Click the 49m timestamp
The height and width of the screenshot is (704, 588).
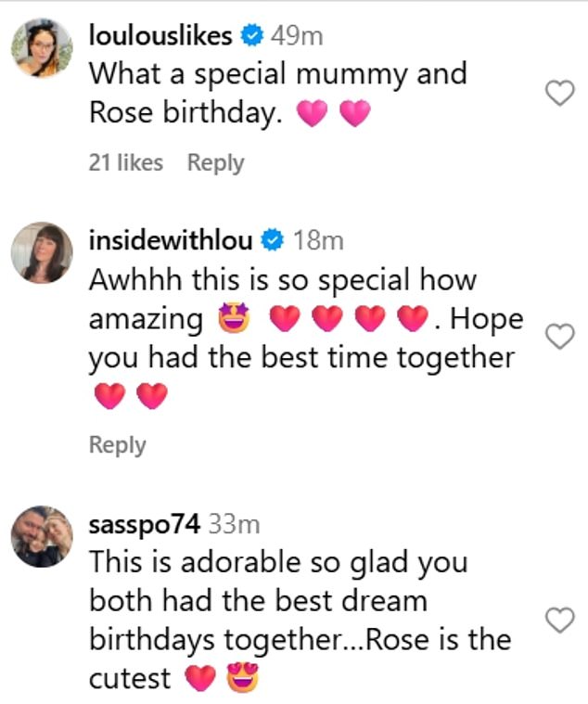click(x=296, y=36)
